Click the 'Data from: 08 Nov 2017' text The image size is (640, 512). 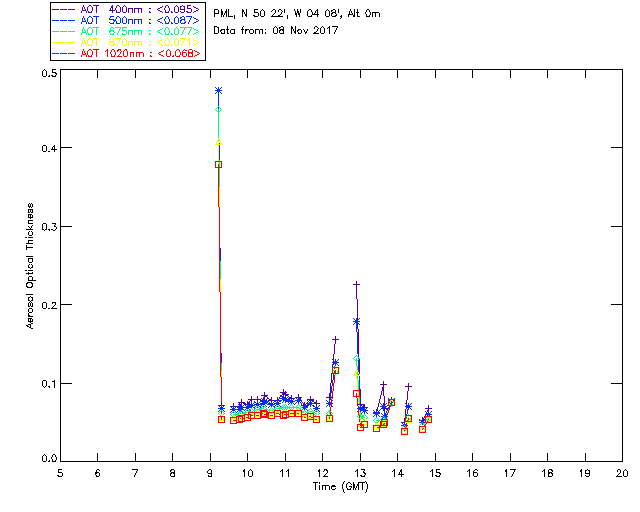(x=276, y=31)
